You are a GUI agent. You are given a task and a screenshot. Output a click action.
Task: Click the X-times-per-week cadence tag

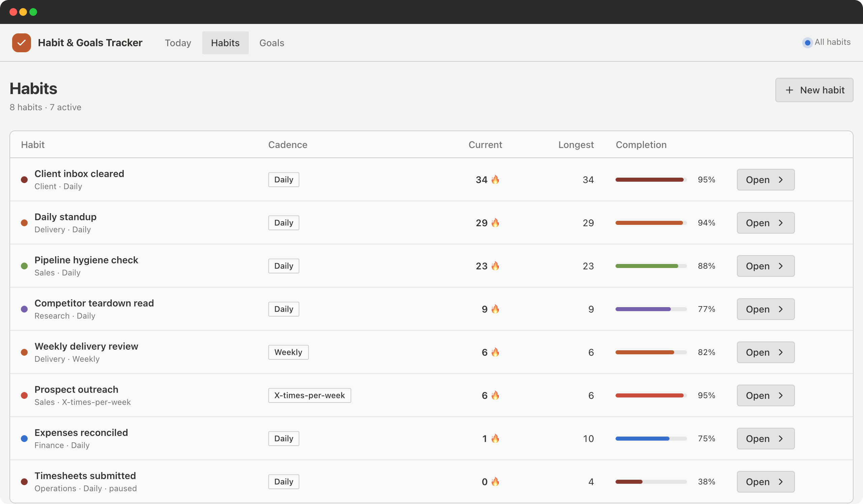click(x=309, y=395)
